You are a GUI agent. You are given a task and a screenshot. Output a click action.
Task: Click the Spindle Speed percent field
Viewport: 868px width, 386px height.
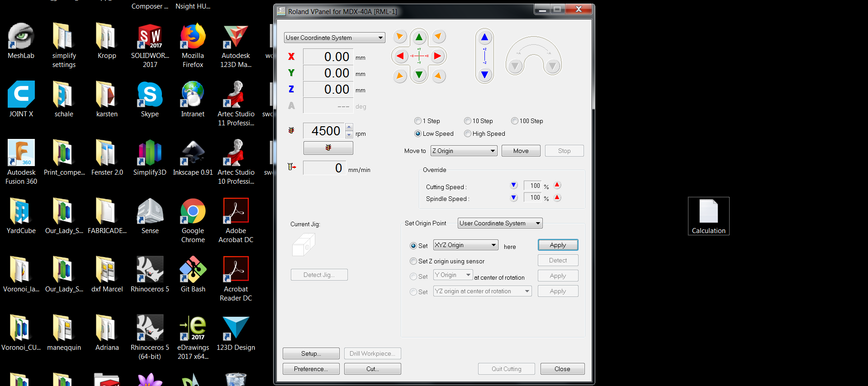532,197
